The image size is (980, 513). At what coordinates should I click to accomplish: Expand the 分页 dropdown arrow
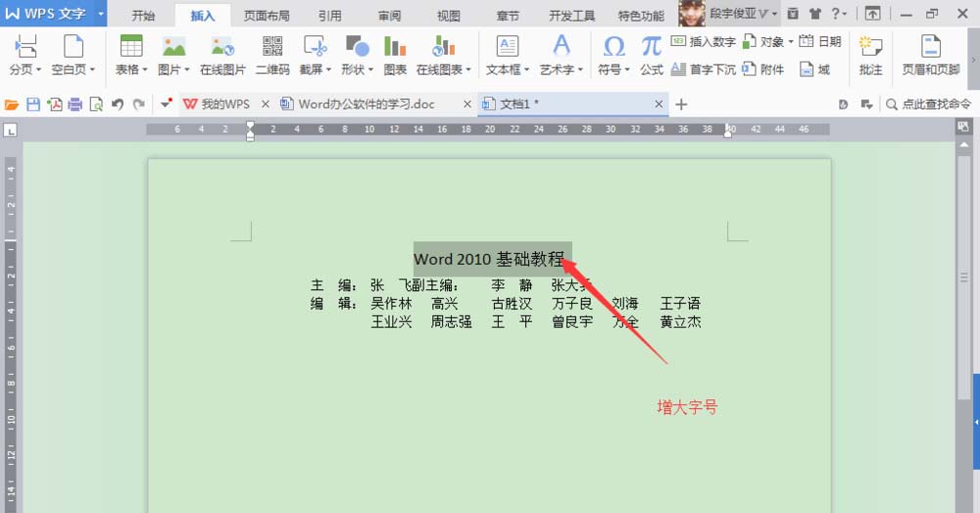pyautogui.click(x=39, y=70)
